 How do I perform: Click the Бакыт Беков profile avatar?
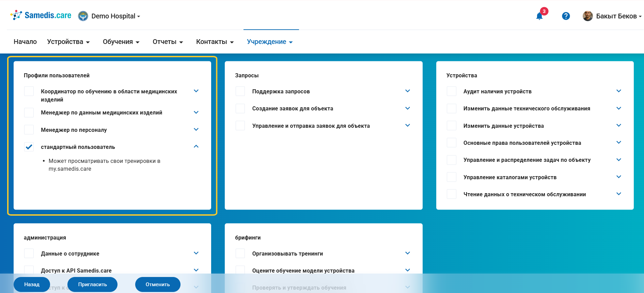tap(587, 16)
